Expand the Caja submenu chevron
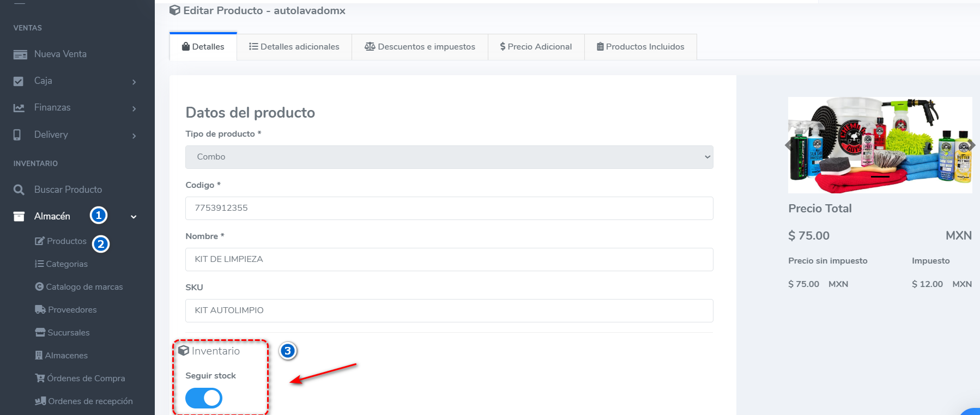980x415 pixels. coord(134,82)
